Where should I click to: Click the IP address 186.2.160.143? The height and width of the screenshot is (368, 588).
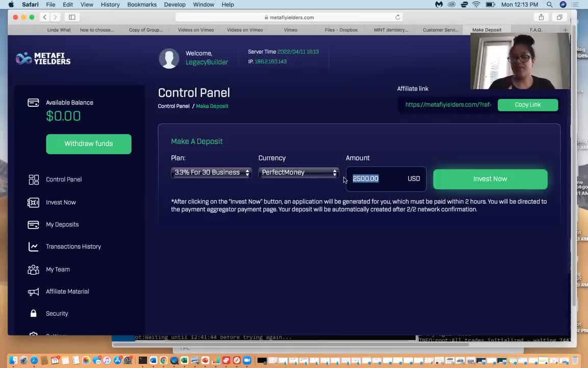pyautogui.click(x=271, y=61)
